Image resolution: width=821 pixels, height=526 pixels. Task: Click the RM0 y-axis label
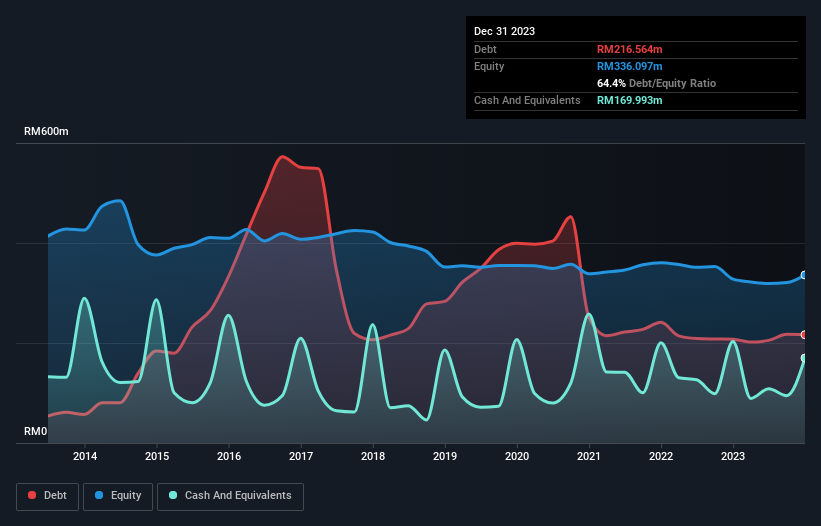click(36, 431)
